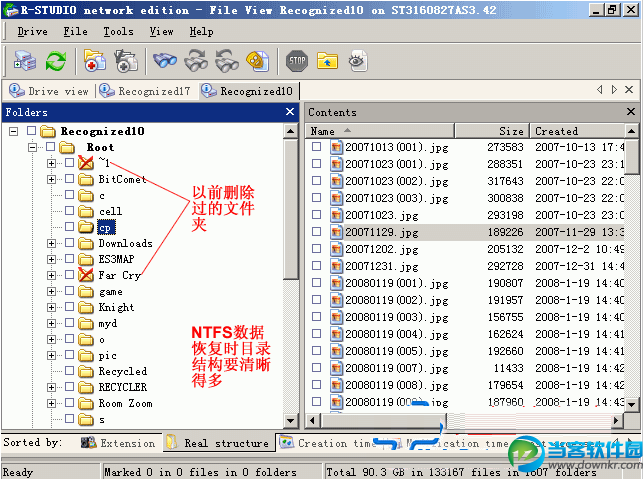Click the Folders scrollbar down arrow

click(290, 421)
